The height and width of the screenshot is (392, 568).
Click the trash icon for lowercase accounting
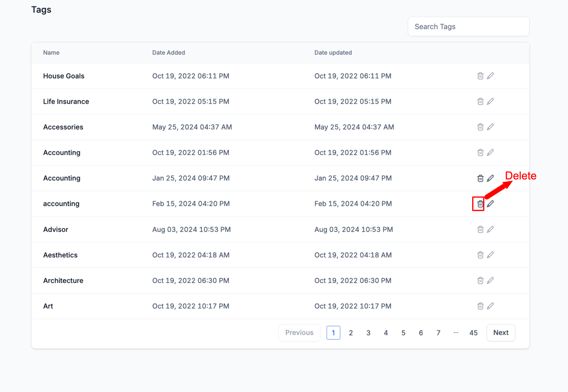[x=480, y=204]
